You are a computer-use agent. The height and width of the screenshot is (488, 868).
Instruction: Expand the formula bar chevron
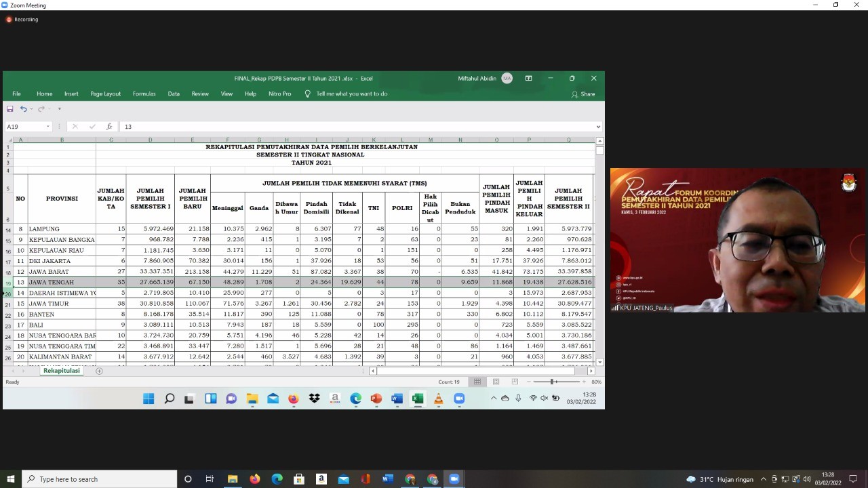tap(597, 127)
